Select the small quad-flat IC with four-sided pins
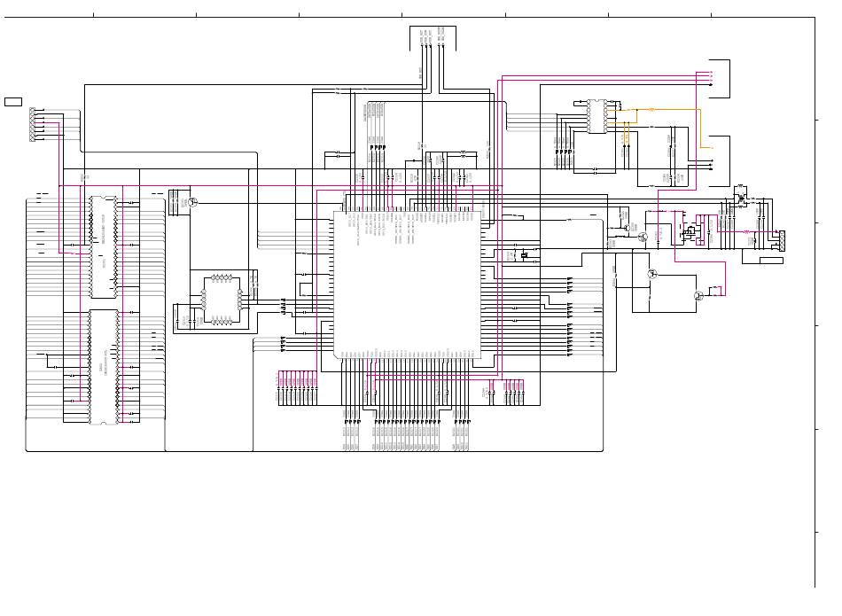Image resolution: width=842 pixels, height=616 pixels. [222, 300]
